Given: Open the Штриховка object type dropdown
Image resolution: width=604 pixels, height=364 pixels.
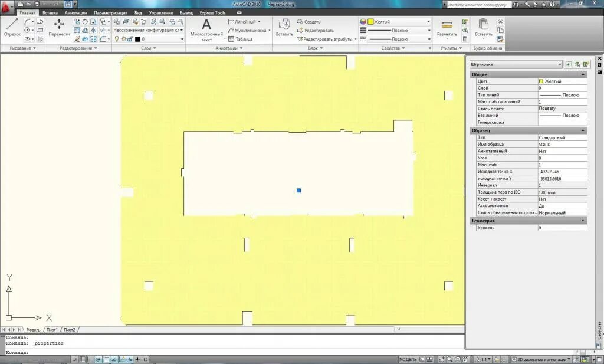Looking at the screenshot, I should tap(516, 64).
